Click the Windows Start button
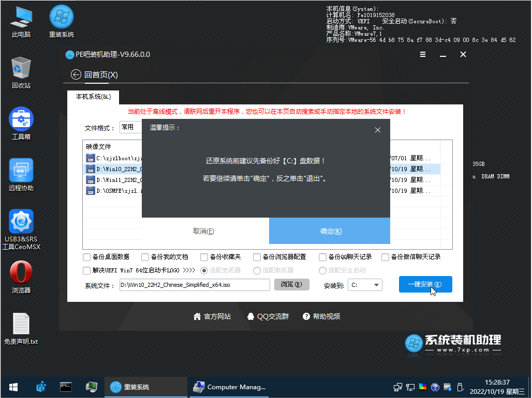 tap(13, 387)
